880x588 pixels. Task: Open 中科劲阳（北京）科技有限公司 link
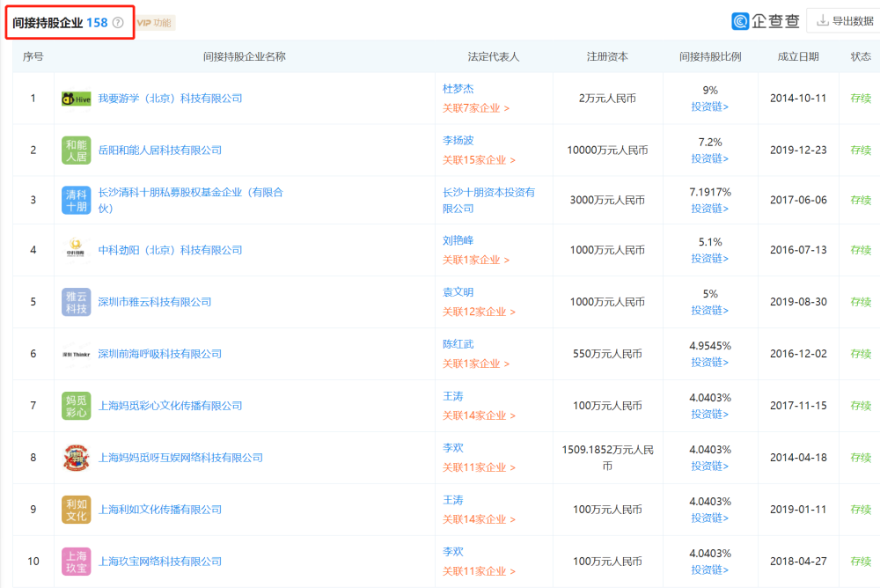coord(170,250)
